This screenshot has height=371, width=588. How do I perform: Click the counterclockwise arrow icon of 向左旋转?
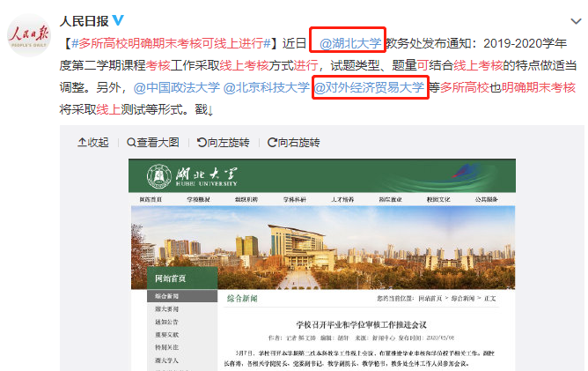pyautogui.click(x=202, y=143)
